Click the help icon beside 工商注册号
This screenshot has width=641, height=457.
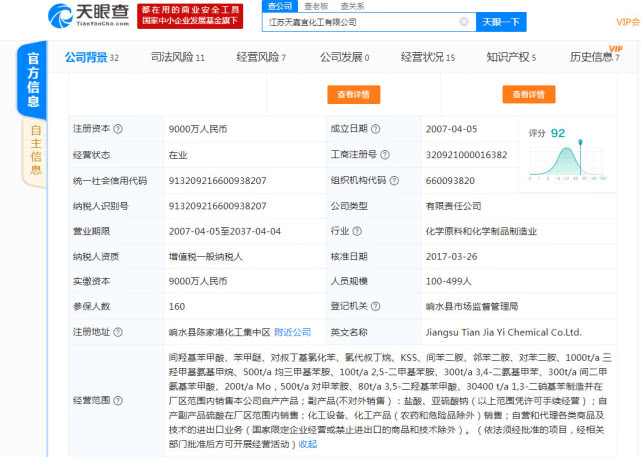pyautogui.click(x=384, y=155)
